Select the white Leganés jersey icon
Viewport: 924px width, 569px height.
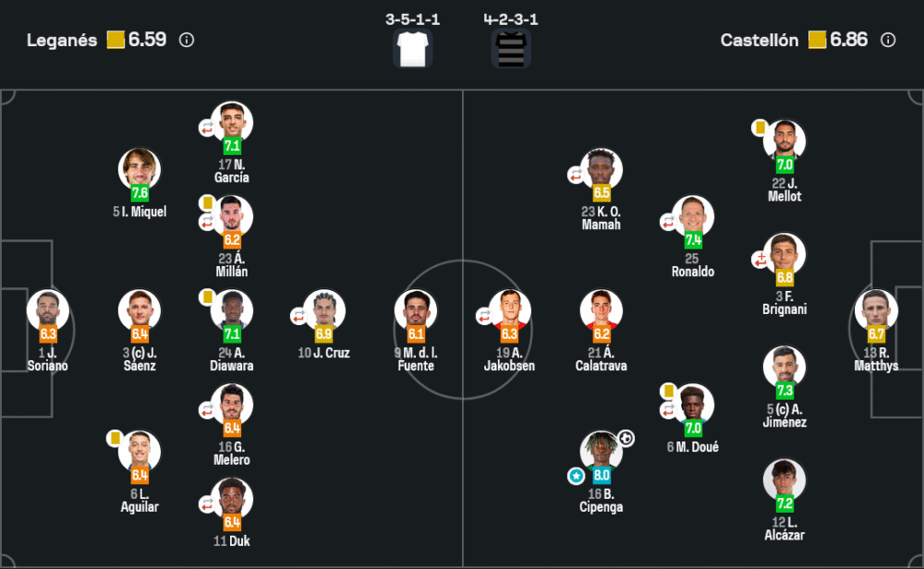(x=412, y=48)
